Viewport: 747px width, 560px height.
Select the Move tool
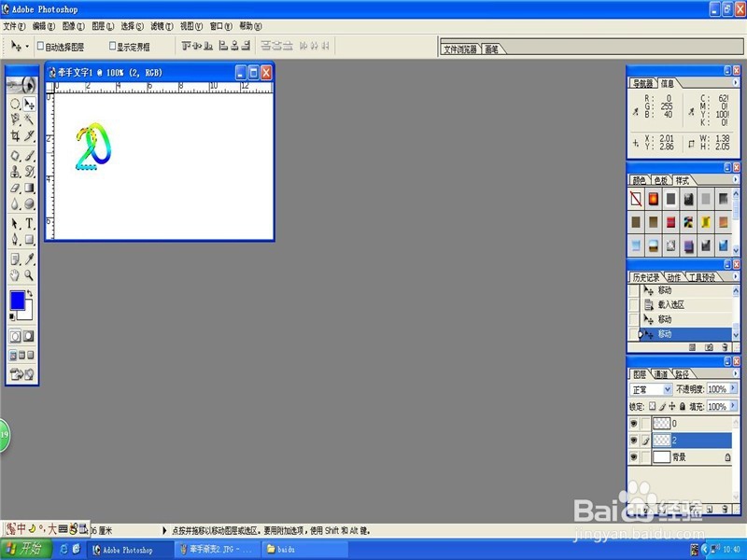click(x=31, y=102)
